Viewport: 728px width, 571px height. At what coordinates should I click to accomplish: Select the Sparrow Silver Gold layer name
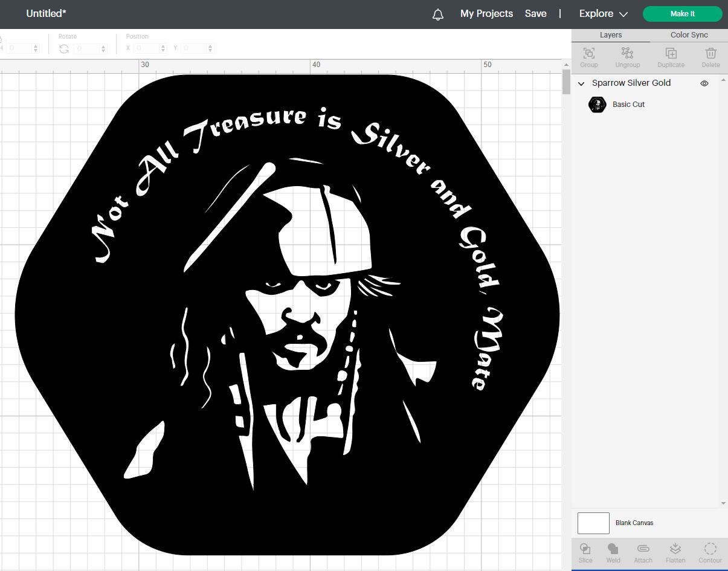[x=631, y=83]
